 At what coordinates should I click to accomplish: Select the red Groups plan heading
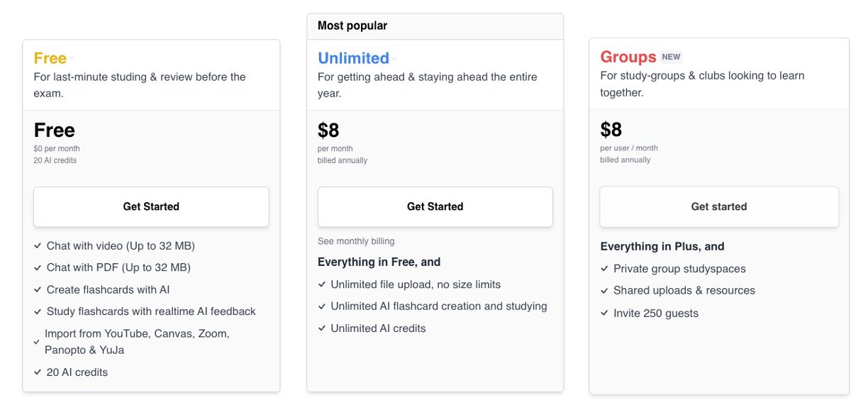628,57
